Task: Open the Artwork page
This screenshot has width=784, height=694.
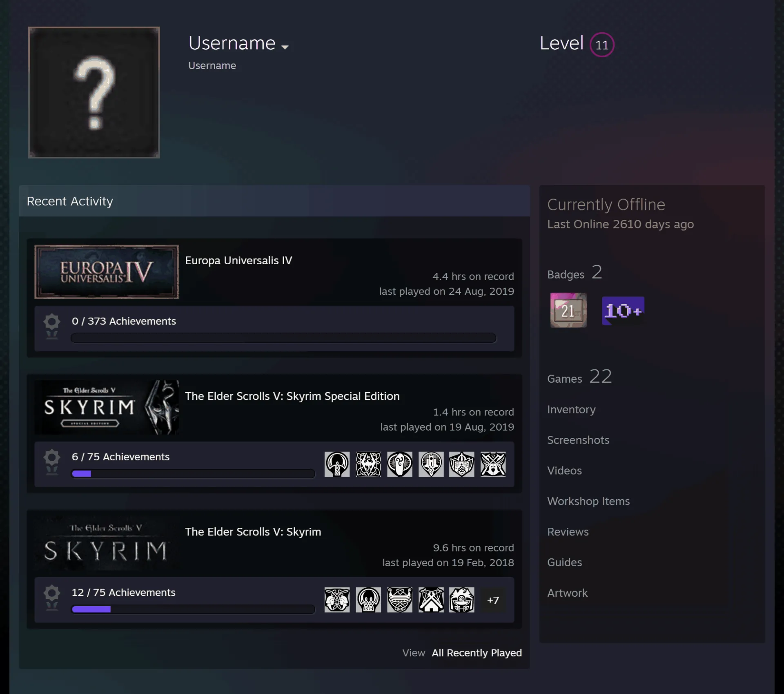Action: 567,593
